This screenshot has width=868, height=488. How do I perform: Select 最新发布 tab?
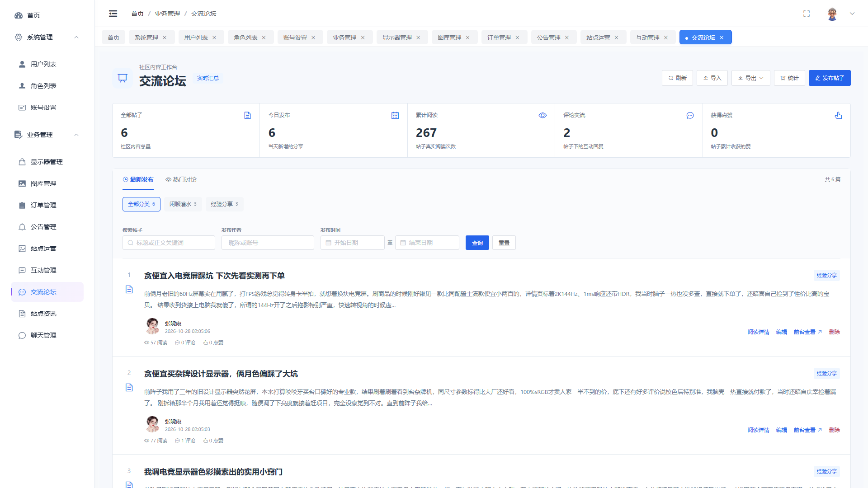(138, 179)
